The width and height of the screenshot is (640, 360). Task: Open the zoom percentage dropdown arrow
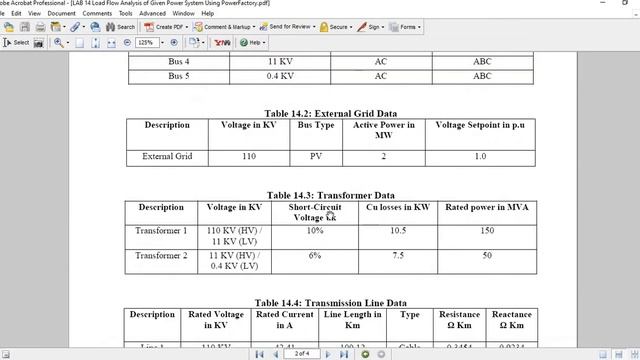click(162, 42)
